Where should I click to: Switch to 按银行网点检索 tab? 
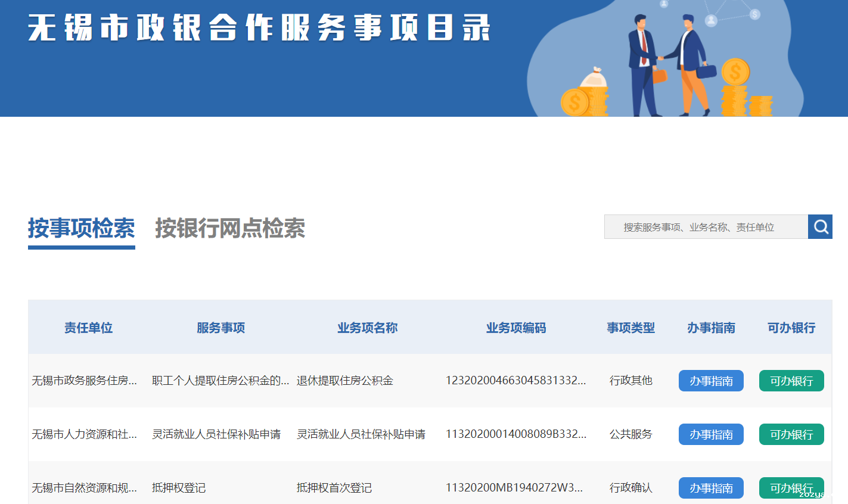click(x=230, y=229)
